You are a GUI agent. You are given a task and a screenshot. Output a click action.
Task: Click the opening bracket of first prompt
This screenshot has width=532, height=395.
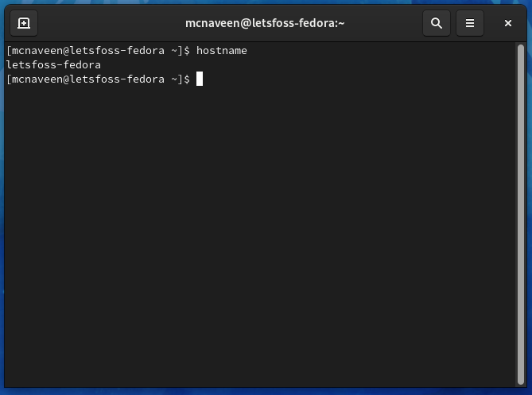(x=9, y=51)
